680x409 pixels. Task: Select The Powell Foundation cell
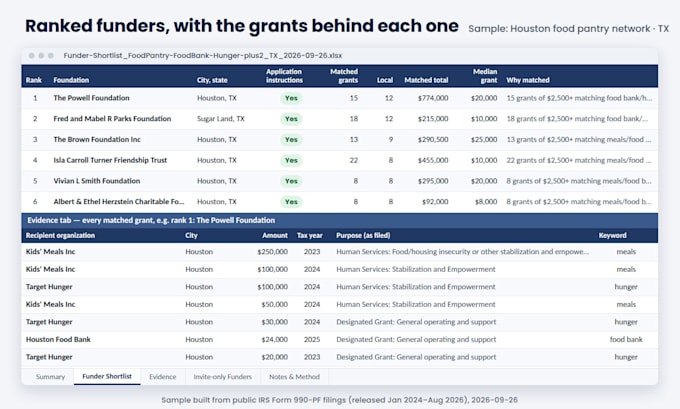(x=92, y=98)
